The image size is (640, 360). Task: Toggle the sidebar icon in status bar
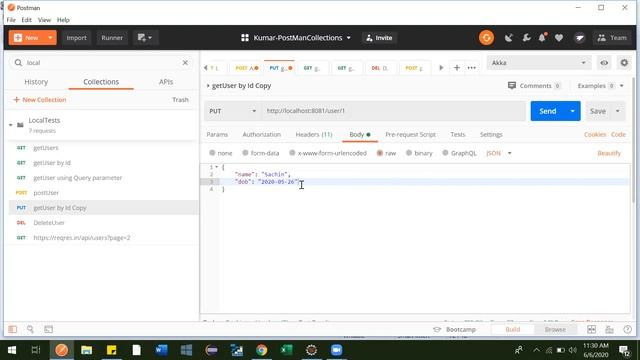(x=13, y=329)
